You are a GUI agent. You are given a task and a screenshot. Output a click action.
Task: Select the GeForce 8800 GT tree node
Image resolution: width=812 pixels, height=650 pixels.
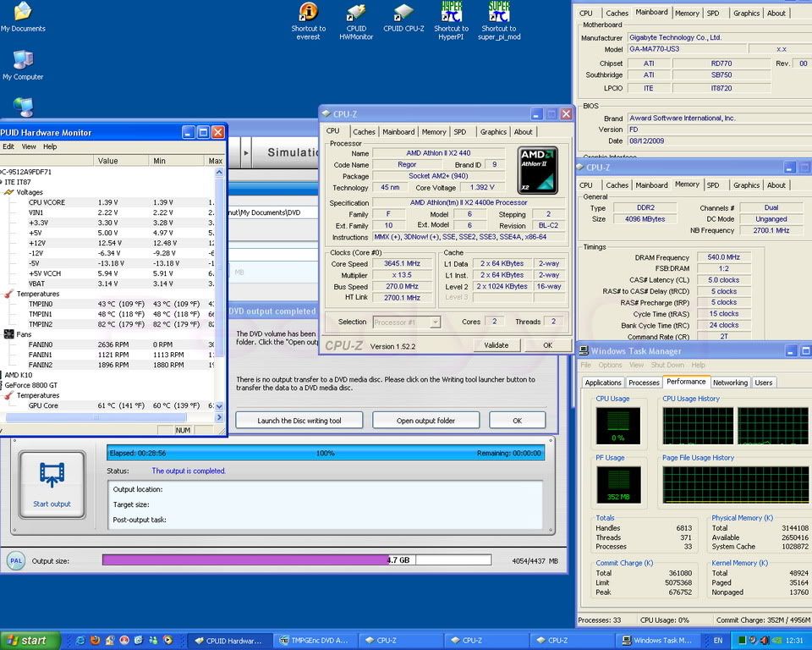[31, 385]
